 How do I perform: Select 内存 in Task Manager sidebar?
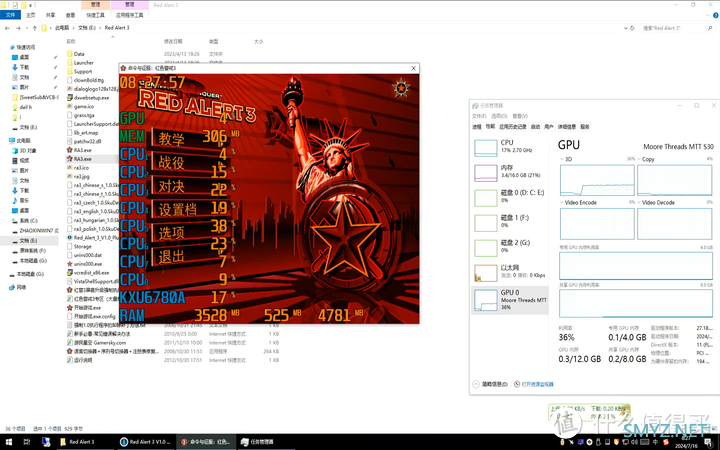pyautogui.click(x=510, y=173)
